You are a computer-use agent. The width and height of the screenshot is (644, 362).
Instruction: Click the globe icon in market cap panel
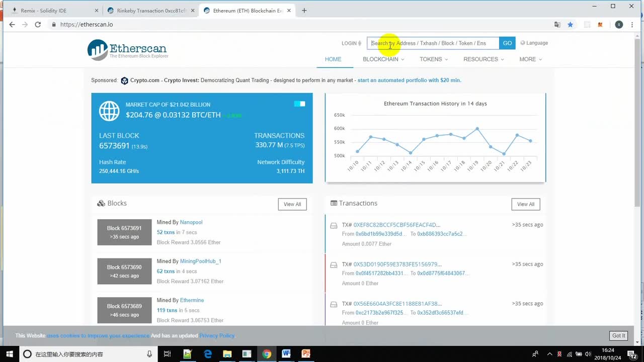point(109,111)
